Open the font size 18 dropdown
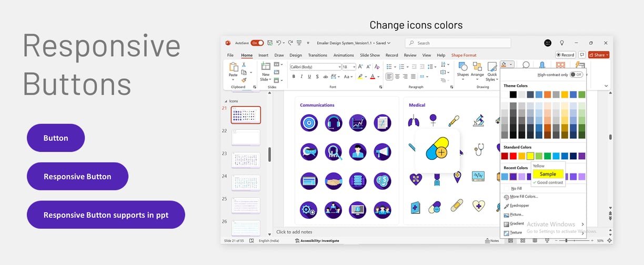This screenshot has width=644, height=265. pos(349,67)
